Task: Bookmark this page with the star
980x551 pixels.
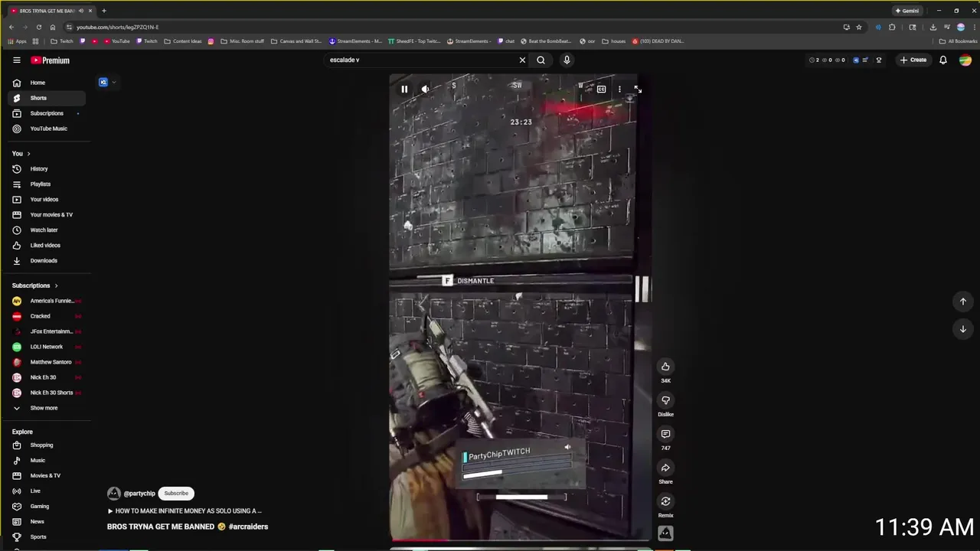Action: click(x=859, y=27)
